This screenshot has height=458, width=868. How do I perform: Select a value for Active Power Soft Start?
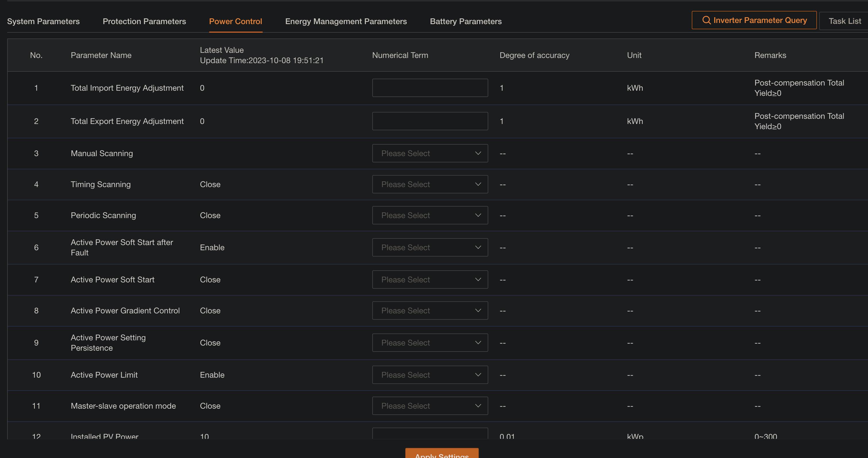pos(430,279)
